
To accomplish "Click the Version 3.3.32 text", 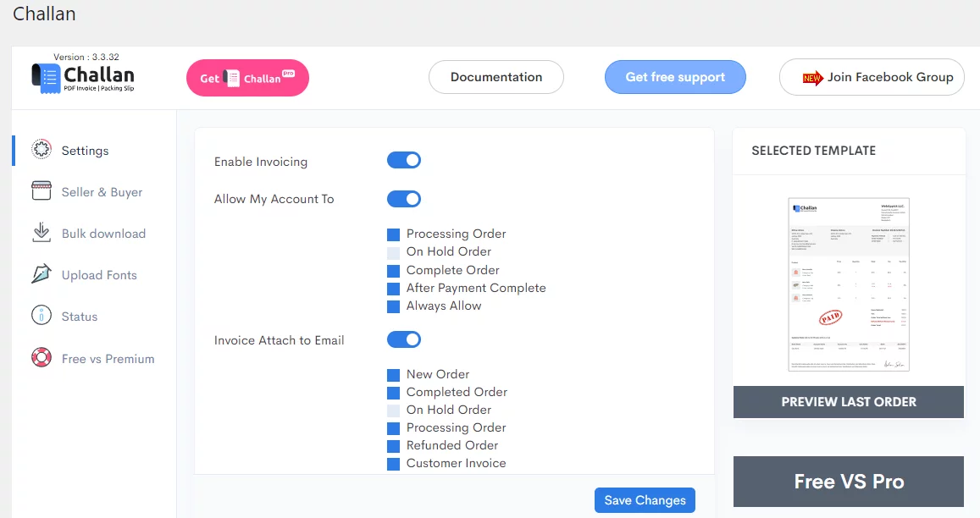I will pyautogui.click(x=86, y=57).
